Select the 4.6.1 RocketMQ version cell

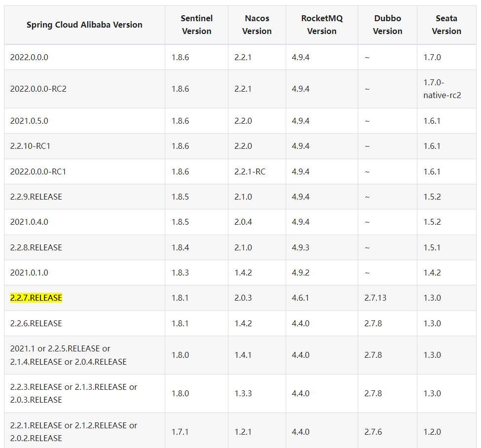pyautogui.click(x=300, y=298)
